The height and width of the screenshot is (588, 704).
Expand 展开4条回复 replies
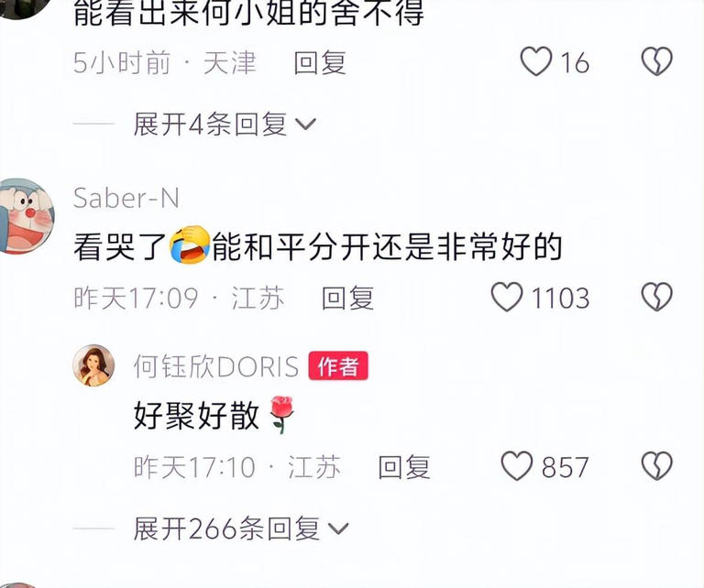225,124
